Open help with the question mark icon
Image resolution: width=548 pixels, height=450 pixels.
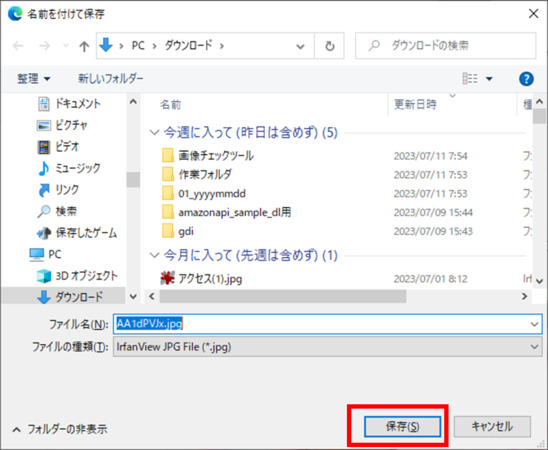coord(526,79)
